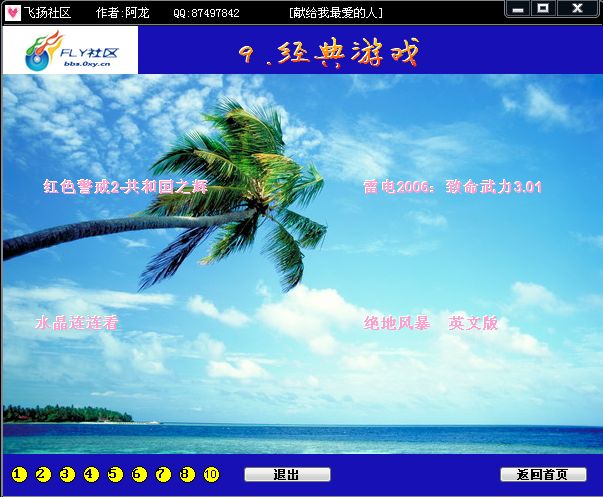Click the 9.经典游戏 heading
Screen dimensions: 603x497
[x=329, y=53]
